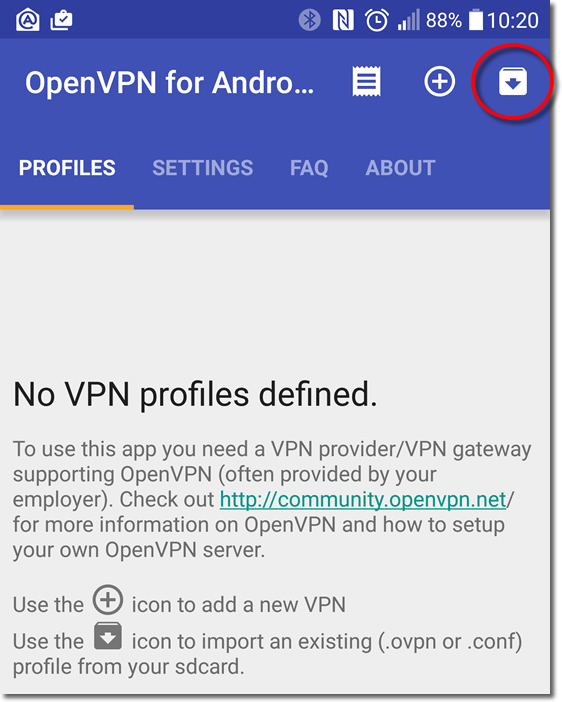
Task: Tap the NFC icon in status bar
Action: 343,20
